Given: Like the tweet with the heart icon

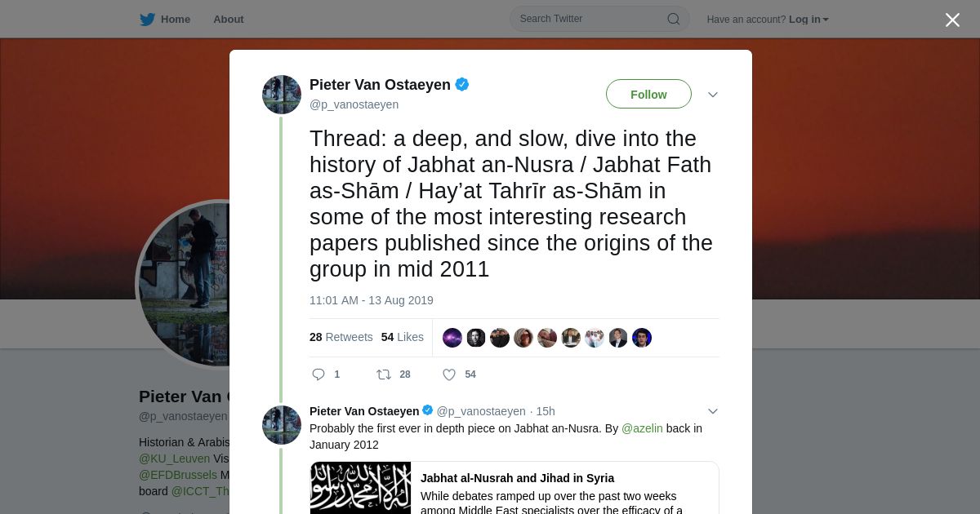Looking at the screenshot, I should point(449,374).
